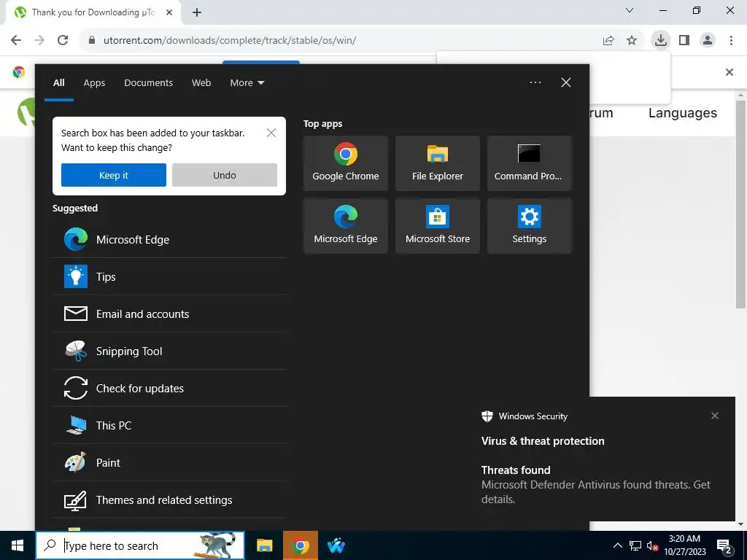Open Themes and related settings
The height and width of the screenshot is (560, 747).
point(169,499)
